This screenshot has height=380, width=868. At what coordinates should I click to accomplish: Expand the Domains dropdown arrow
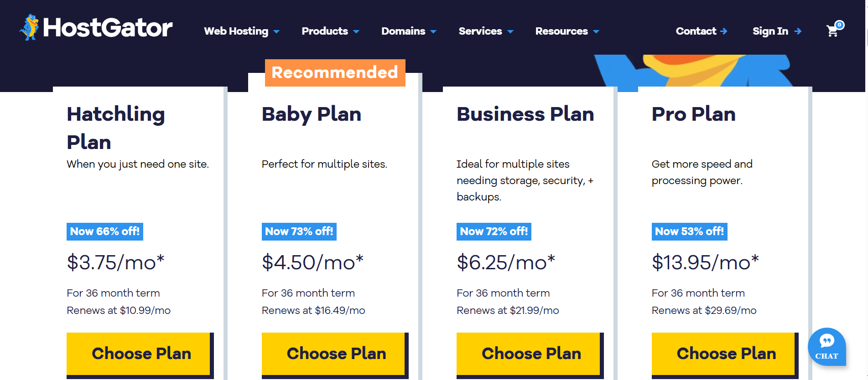tap(433, 31)
